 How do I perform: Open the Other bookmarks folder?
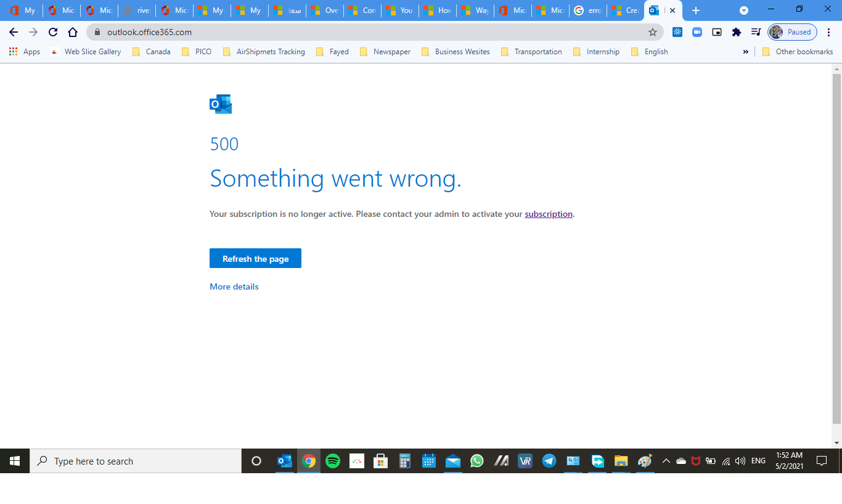click(x=798, y=52)
